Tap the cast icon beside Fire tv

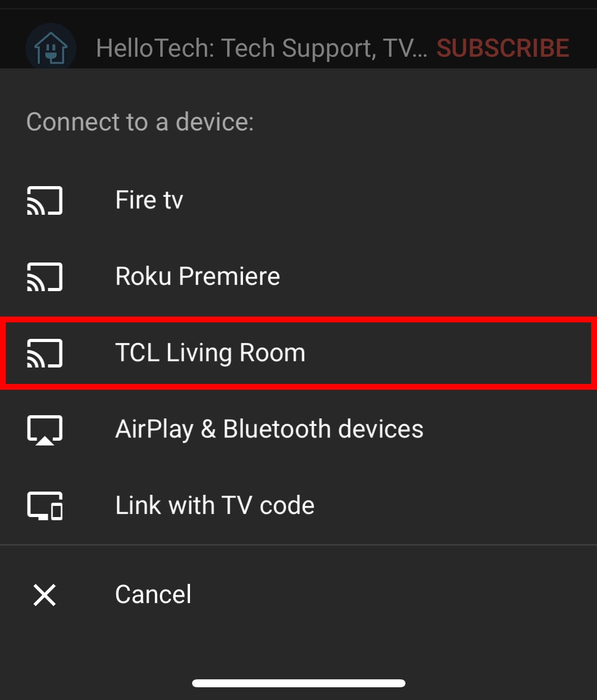coord(45,200)
